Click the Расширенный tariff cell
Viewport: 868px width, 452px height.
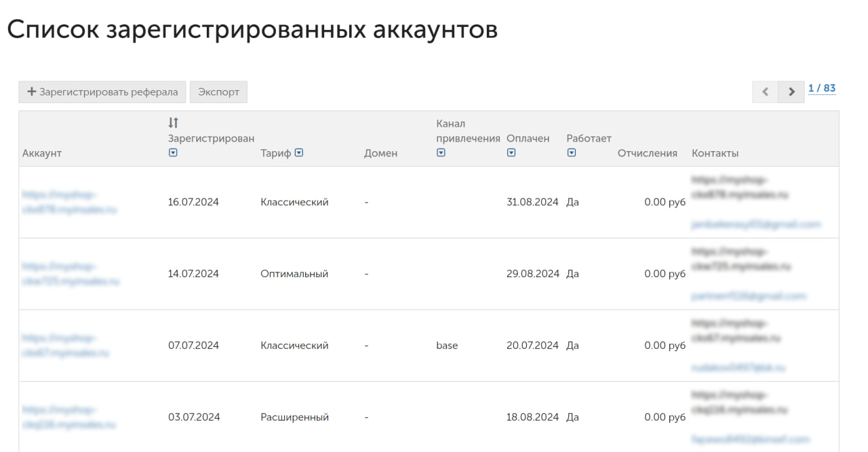coord(294,417)
